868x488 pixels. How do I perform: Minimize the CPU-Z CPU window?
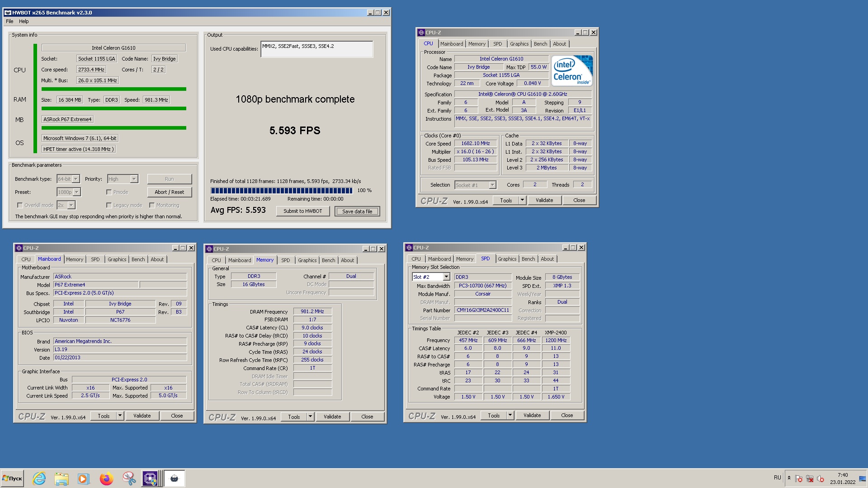pyautogui.click(x=577, y=33)
